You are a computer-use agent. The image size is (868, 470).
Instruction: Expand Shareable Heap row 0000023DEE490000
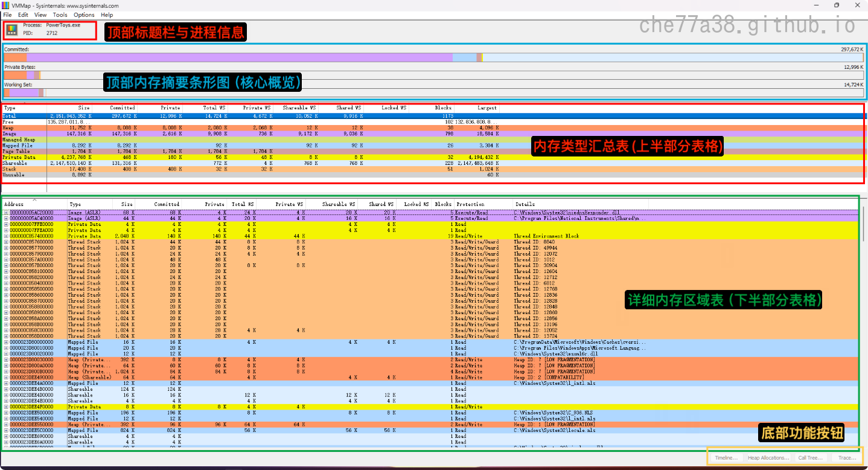click(6, 378)
